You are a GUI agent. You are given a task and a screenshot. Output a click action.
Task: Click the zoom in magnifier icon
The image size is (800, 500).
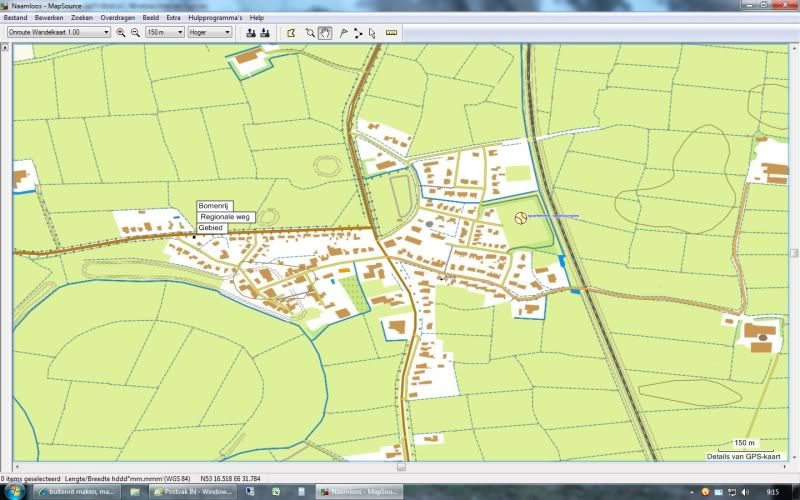(x=121, y=32)
